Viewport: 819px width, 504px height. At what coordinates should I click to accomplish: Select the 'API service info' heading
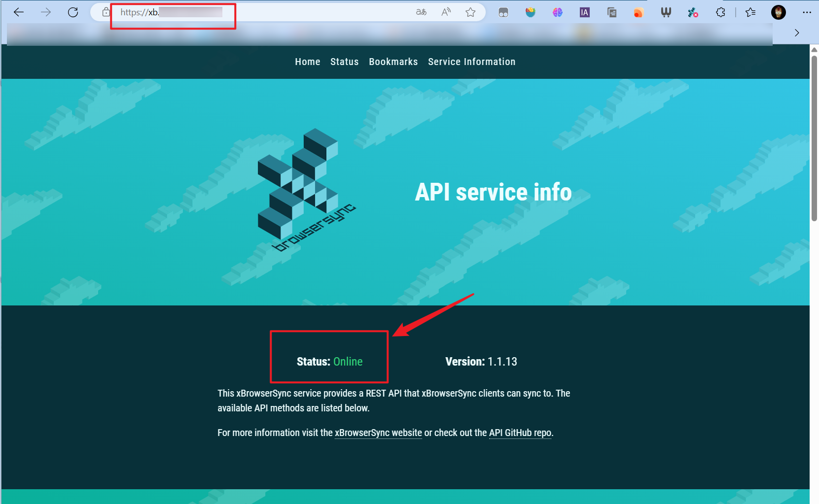pos(493,192)
